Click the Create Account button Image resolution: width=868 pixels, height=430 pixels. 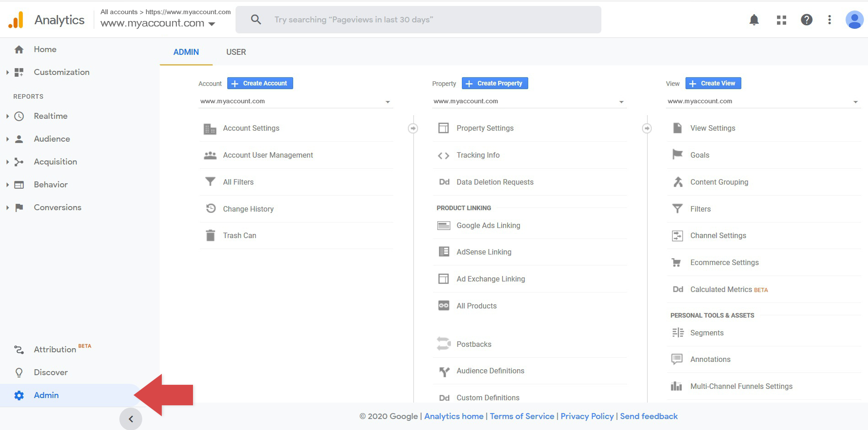coord(260,83)
